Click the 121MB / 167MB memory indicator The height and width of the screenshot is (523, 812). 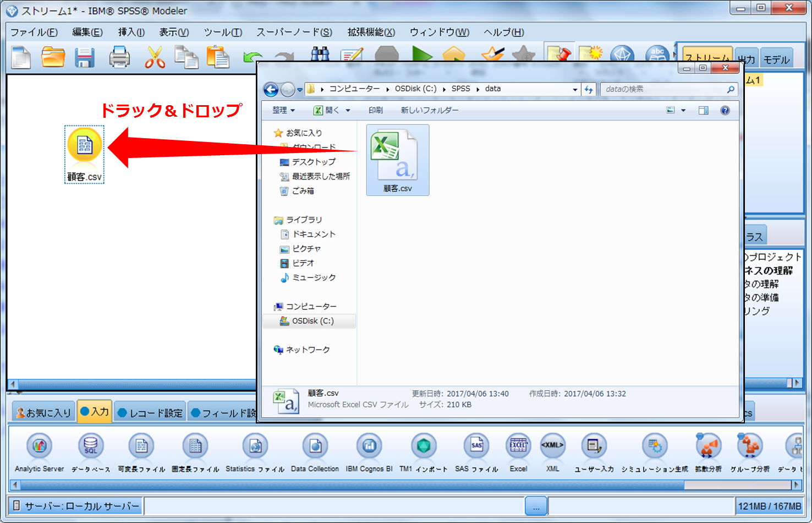[769, 506]
